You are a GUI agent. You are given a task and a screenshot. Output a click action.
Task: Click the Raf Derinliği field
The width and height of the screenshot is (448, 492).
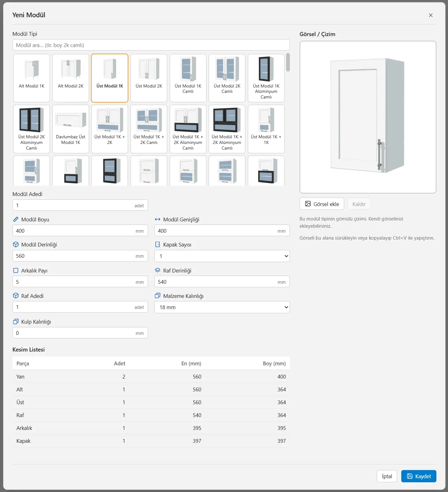click(222, 282)
